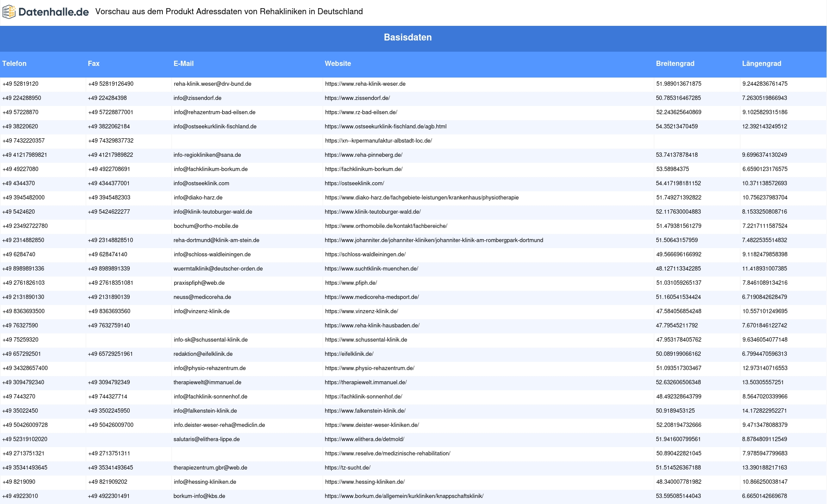Click email wuermtalklinik@deutscher-orden.de
827x504 pixels.
point(218,269)
